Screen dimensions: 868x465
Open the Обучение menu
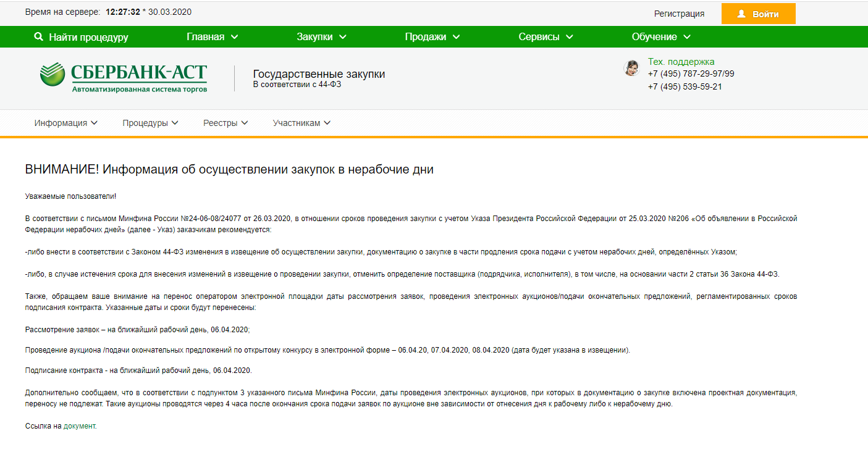(x=654, y=37)
